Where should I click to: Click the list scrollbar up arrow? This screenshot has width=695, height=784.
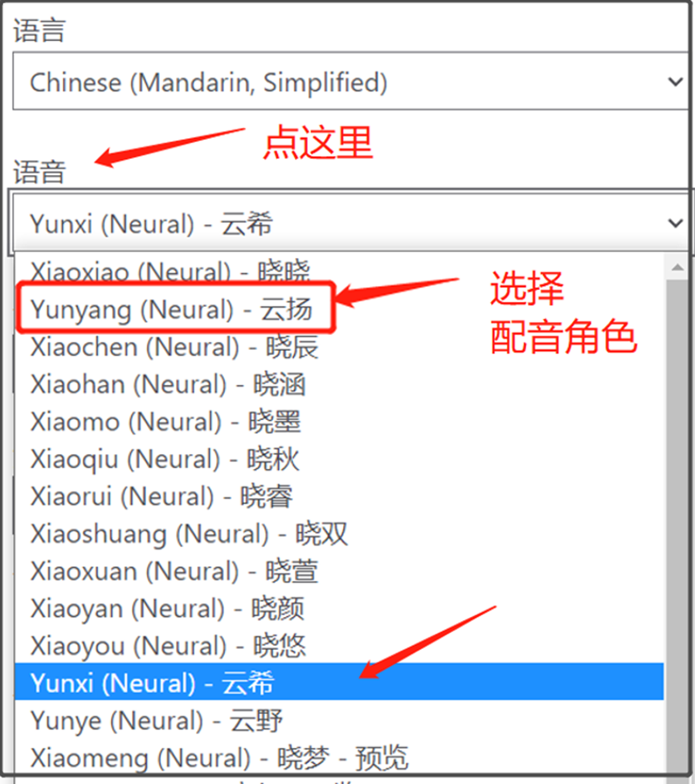tap(677, 267)
